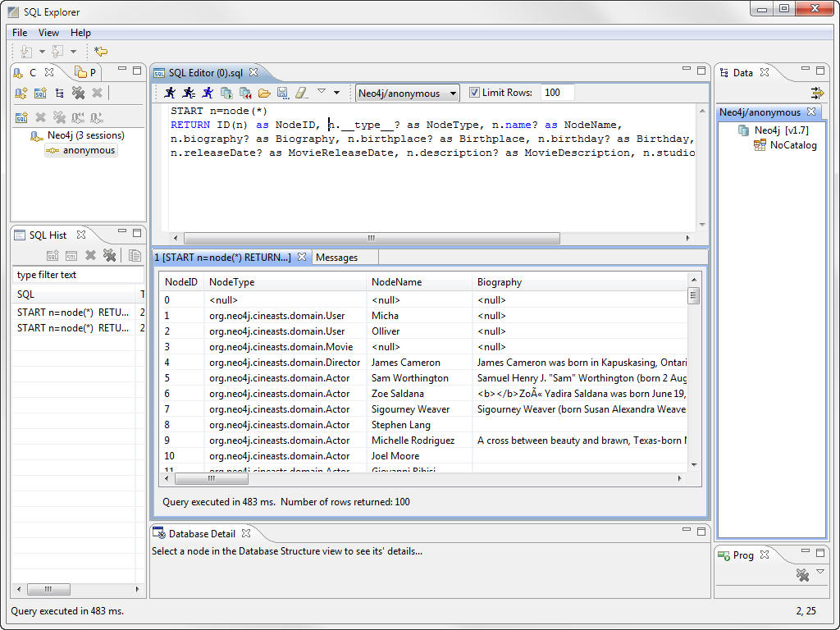The width and height of the screenshot is (840, 630).
Task: Click the NodeType column header
Action: pos(285,282)
